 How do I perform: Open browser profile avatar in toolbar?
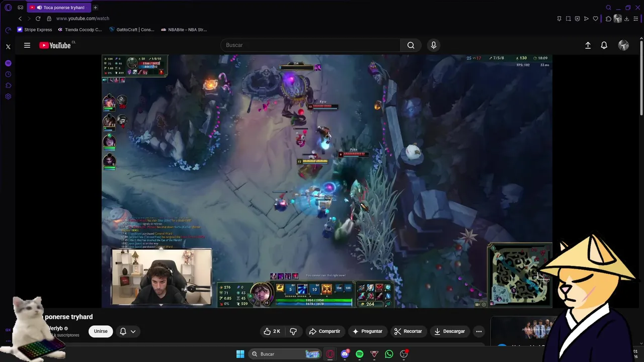(x=618, y=19)
